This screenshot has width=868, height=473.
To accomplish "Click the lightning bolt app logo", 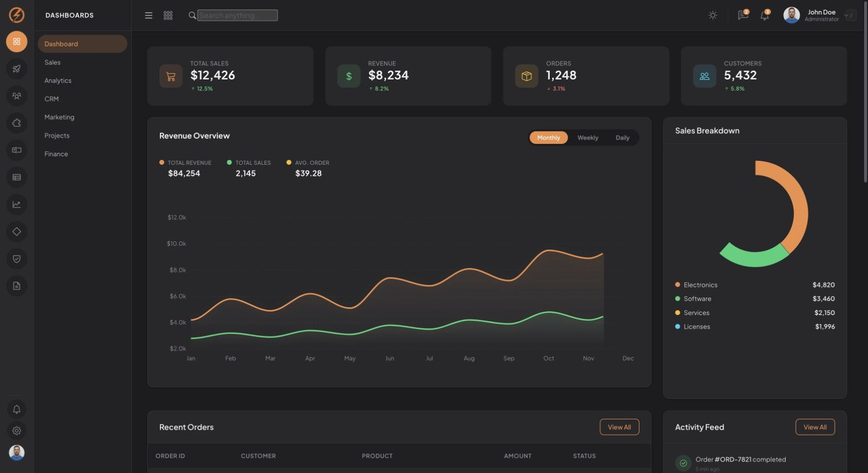I will coord(17,15).
